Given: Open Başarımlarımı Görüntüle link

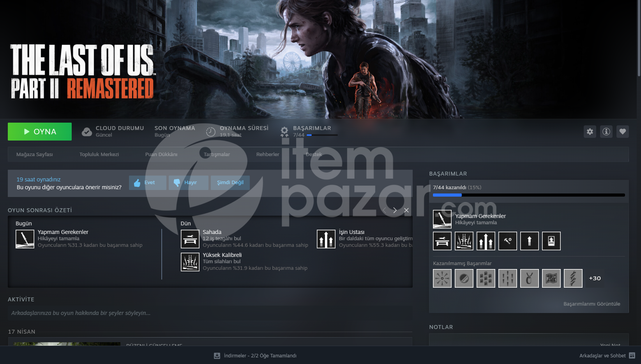Looking at the screenshot, I should point(592,304).
